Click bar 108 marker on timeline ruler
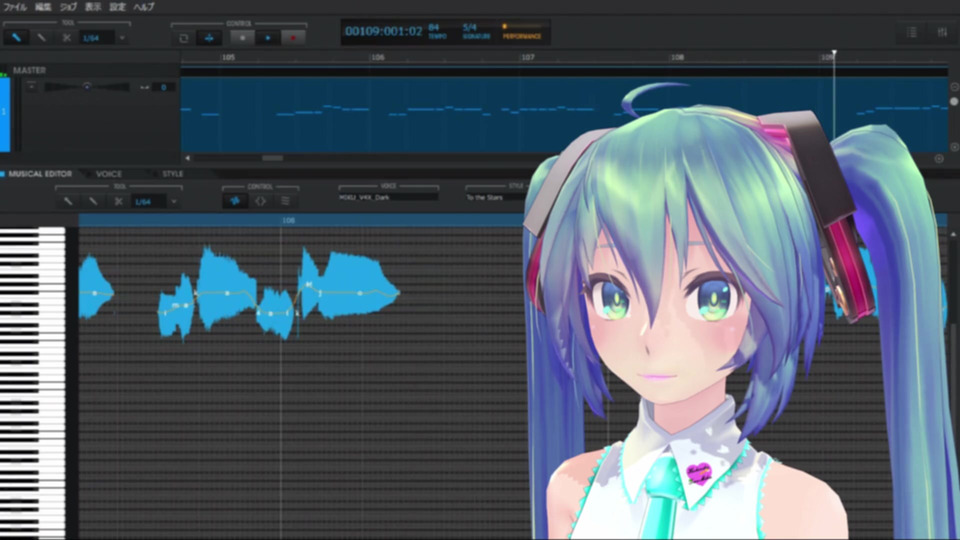 677,57
